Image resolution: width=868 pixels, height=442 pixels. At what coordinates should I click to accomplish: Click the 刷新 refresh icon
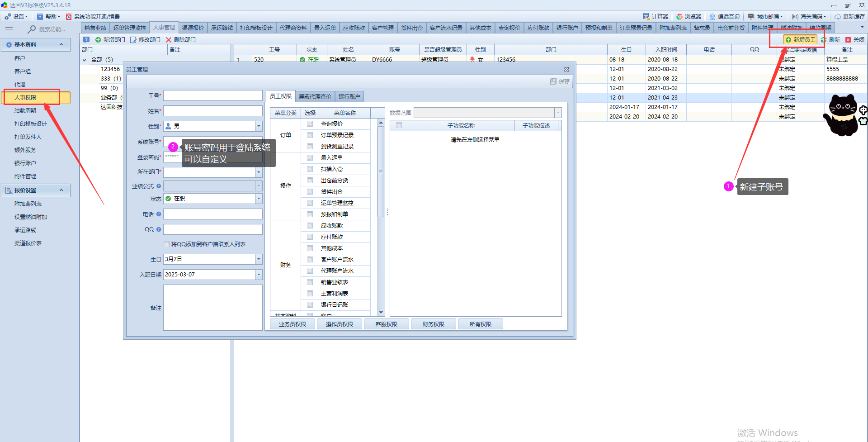click(824, 40)
